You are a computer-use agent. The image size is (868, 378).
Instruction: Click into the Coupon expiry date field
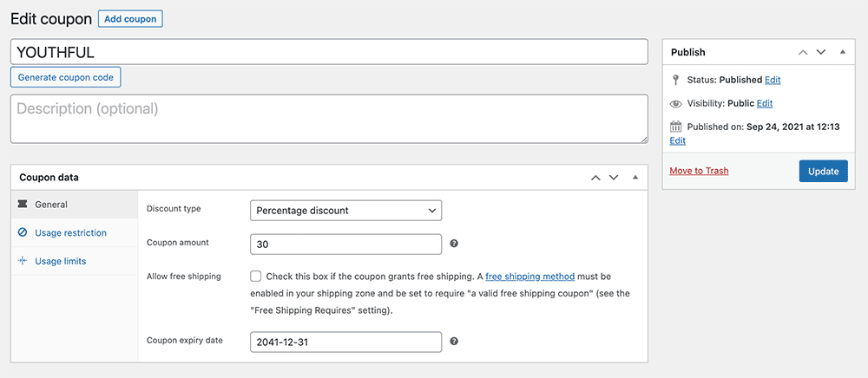346,342
